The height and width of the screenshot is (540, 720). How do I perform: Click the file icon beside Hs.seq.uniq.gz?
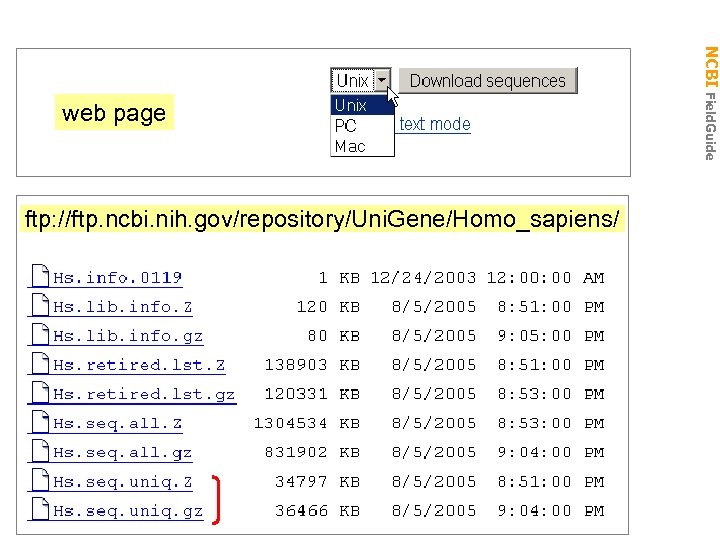40,509
